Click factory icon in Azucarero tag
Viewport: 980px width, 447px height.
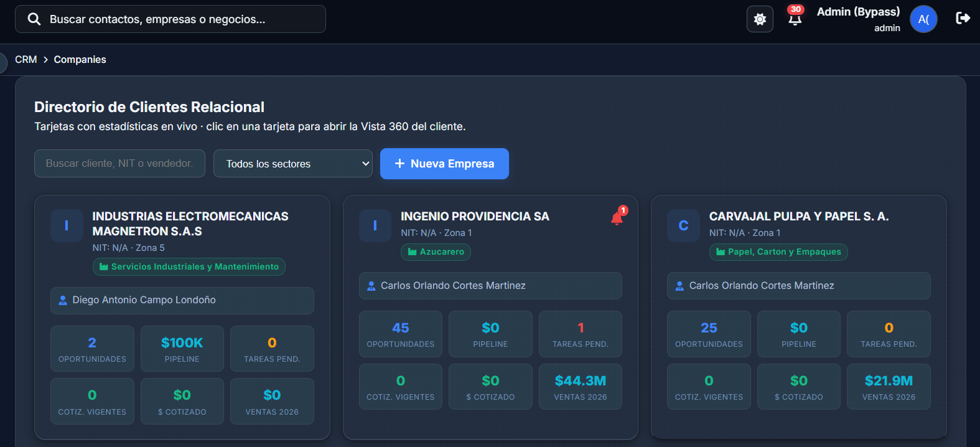coord(412,252)
